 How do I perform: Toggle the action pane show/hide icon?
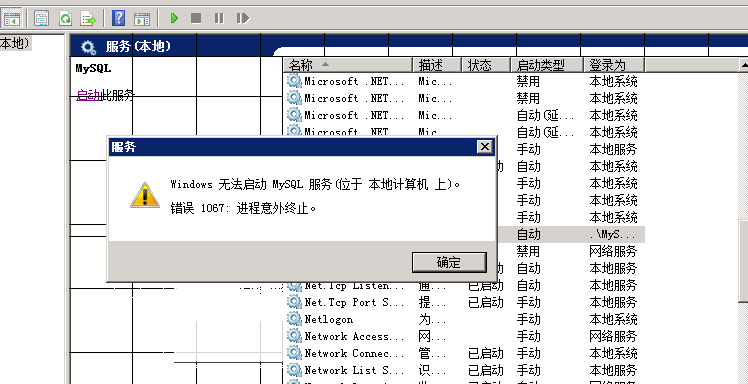142,19
